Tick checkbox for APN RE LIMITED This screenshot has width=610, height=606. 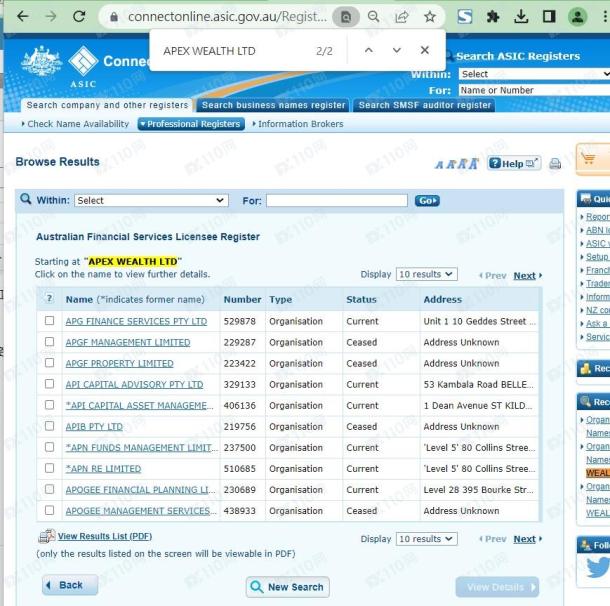click(49, 468)
